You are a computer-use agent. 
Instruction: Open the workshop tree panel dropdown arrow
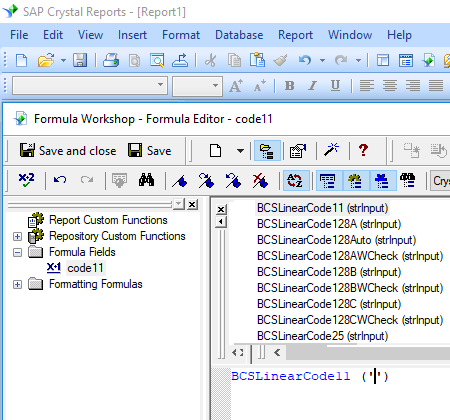coord(179,204)
